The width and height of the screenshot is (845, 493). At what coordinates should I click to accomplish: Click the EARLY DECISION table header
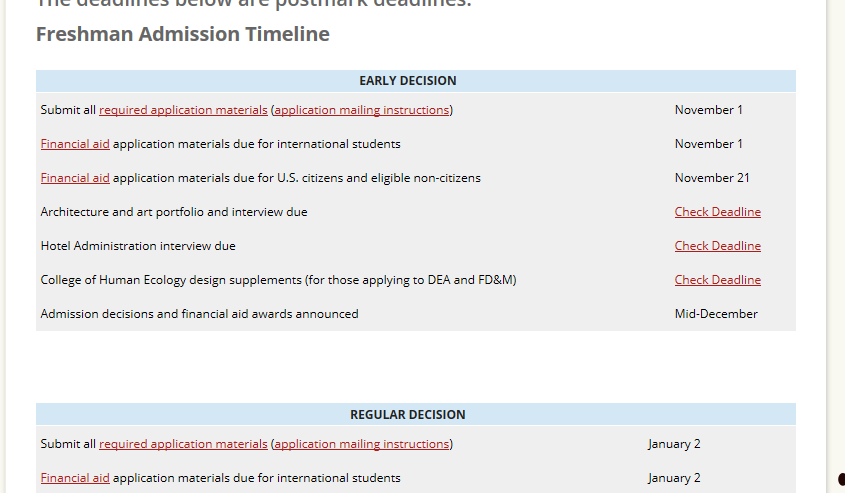407,81
